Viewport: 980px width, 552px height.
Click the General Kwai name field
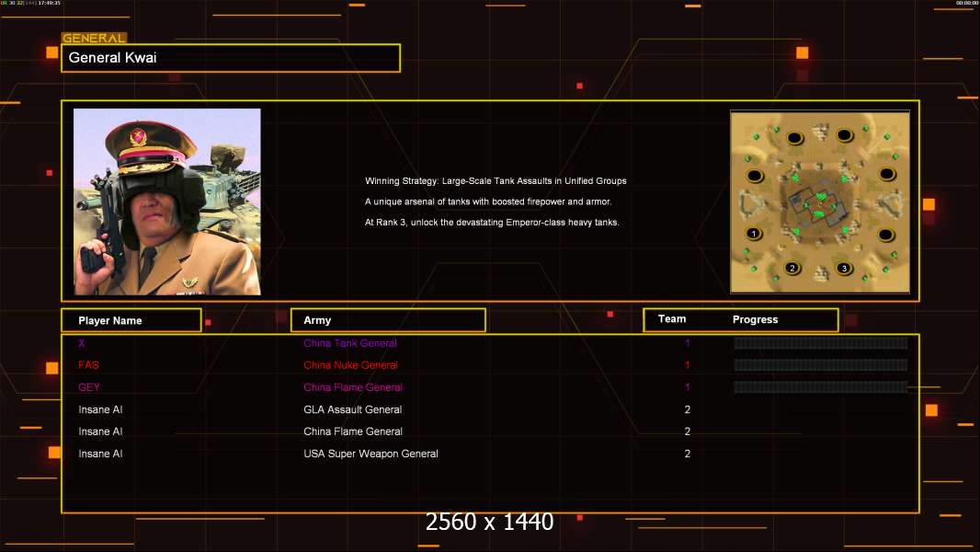coord(231,58)
